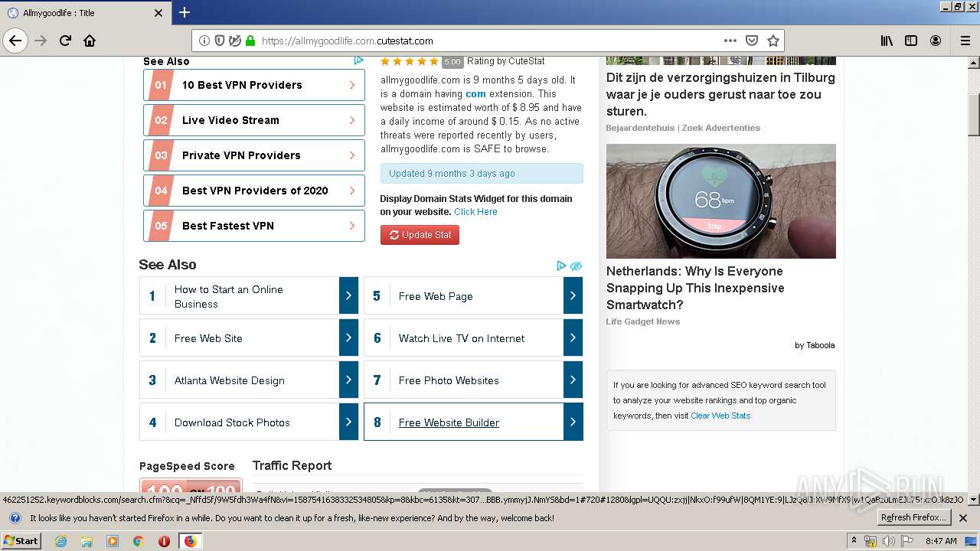This screenshot has width=980, height=551.
Task: Open Windows Explorer from the taskbar
Action: 87,541
